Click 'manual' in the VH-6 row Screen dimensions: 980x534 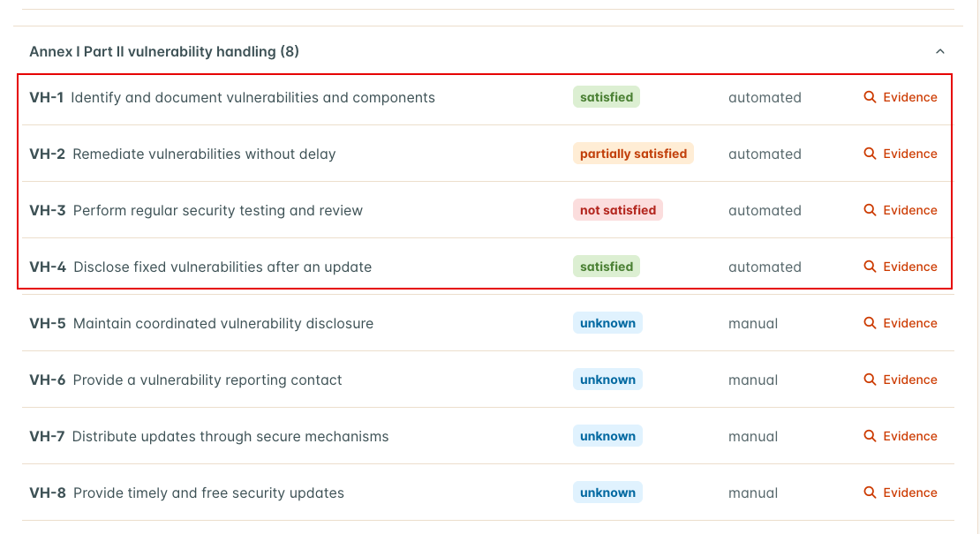(x=753, y=380)
